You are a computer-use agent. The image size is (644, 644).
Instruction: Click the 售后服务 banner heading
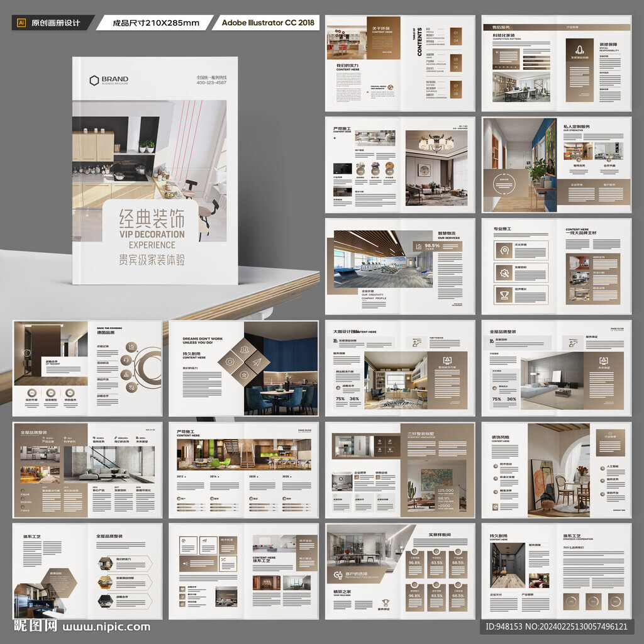pyautogui.click(x=501, y=28)
